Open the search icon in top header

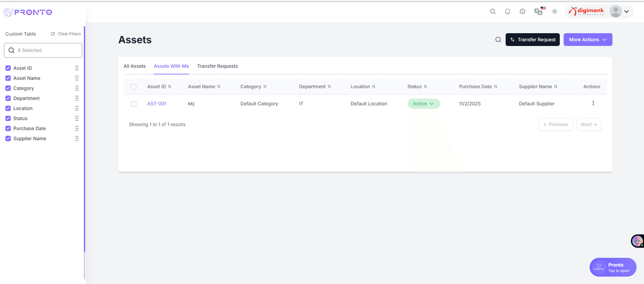[493, 11]
